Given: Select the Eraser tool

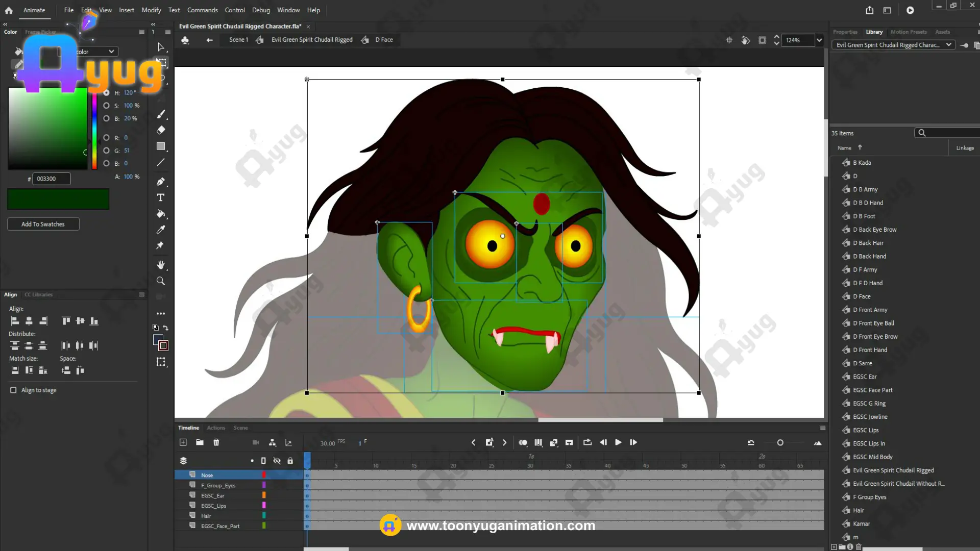Looking at the screenshot, I should coord(161,130).
